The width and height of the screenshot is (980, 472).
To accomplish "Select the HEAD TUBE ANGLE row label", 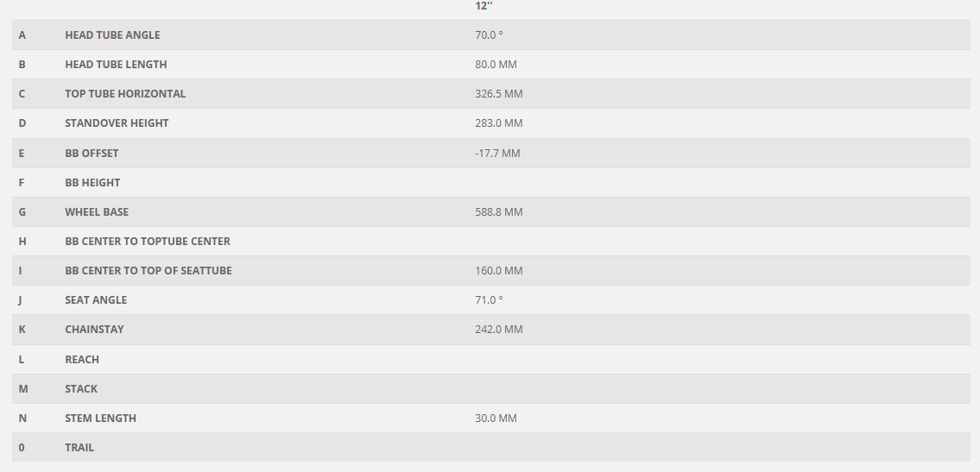I will click(x=112, y=35).
